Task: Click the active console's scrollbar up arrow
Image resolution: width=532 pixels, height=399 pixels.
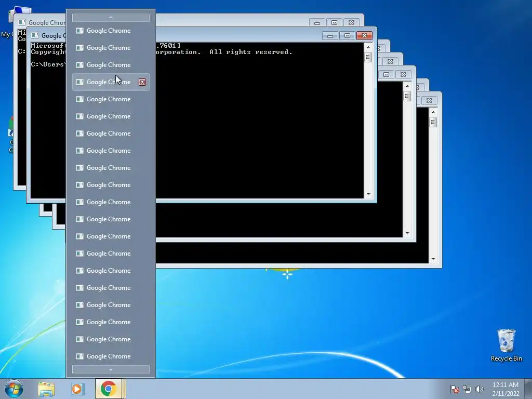Action: (368, 47)
